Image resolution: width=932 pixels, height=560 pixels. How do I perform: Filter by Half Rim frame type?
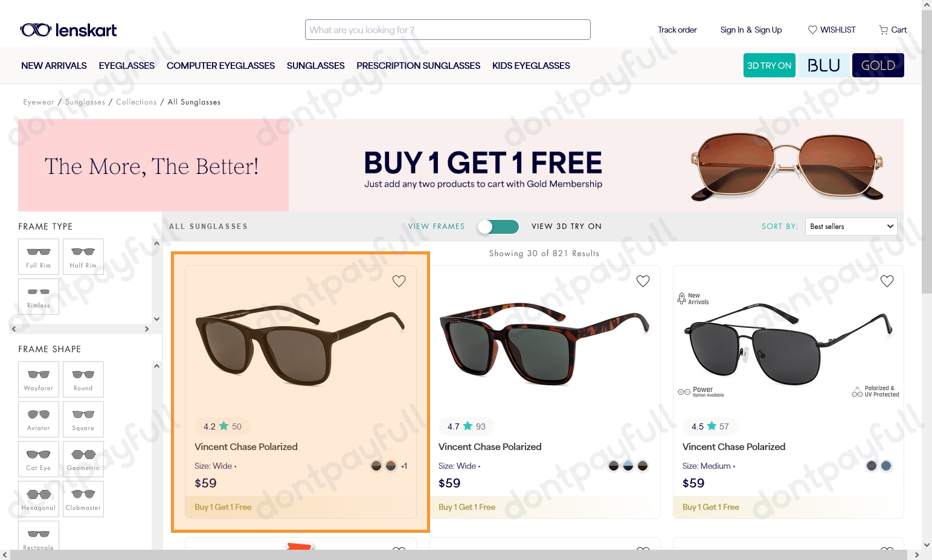pyautogui.click(x=83, y=257)
